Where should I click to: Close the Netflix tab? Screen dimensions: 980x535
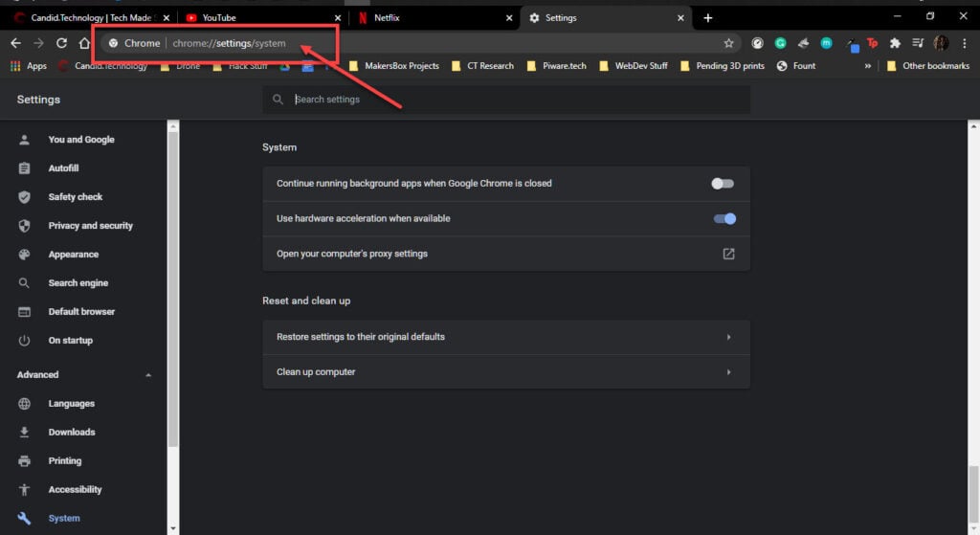coord(509,18)
